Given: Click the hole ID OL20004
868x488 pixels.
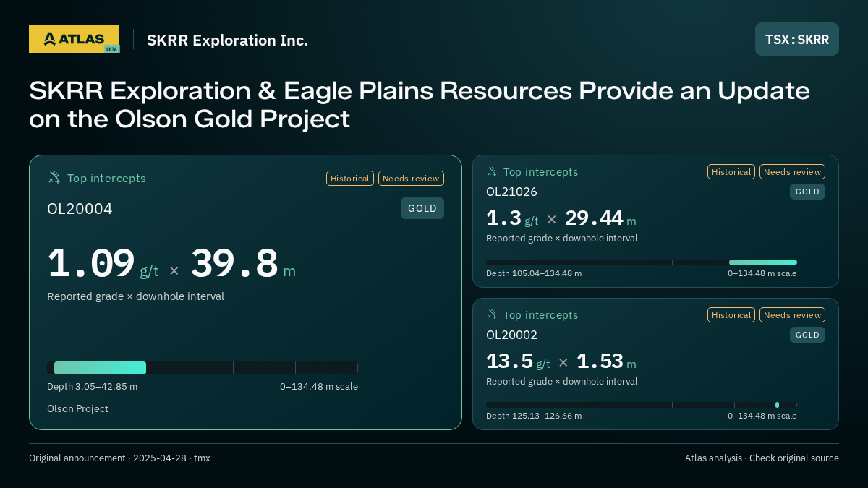Looking at the screenshot, I should (80, 209).
